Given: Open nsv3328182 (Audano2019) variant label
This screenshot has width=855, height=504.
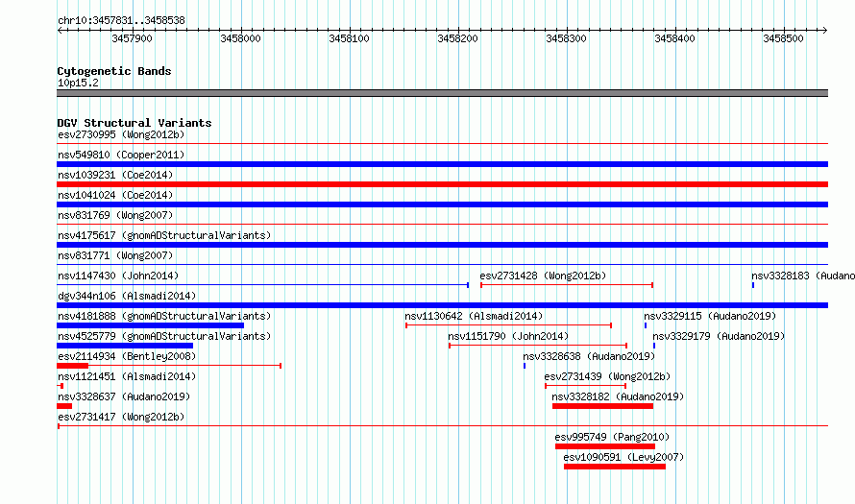Looking at the screenshot, I should [618, 396].
